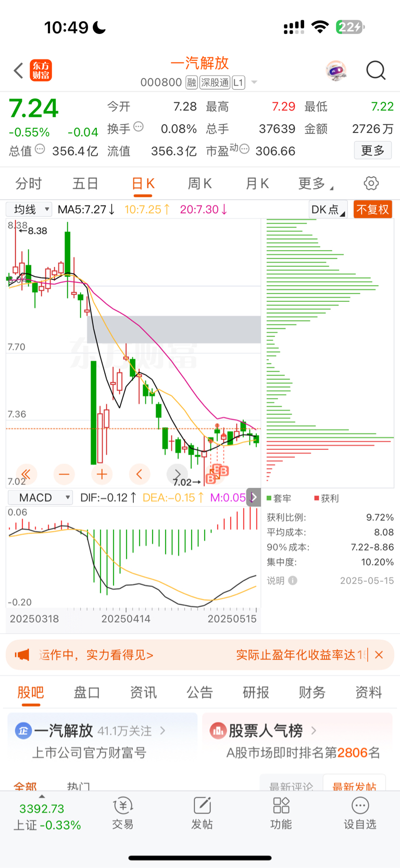Tap the 41.1万关注 follower count
This screenshot has height=868, width=400.
124,731
